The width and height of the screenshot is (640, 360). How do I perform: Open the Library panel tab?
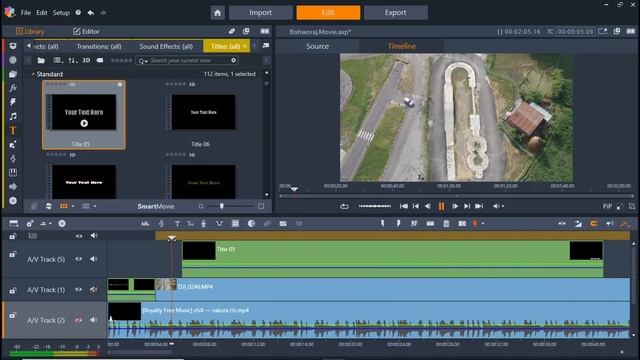[30, 31]
